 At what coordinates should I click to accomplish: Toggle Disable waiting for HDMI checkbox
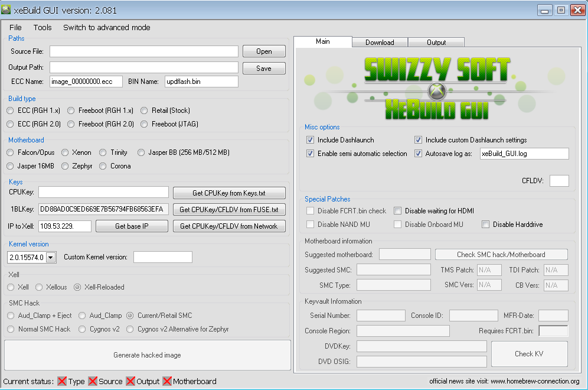(x=398, y=211)
